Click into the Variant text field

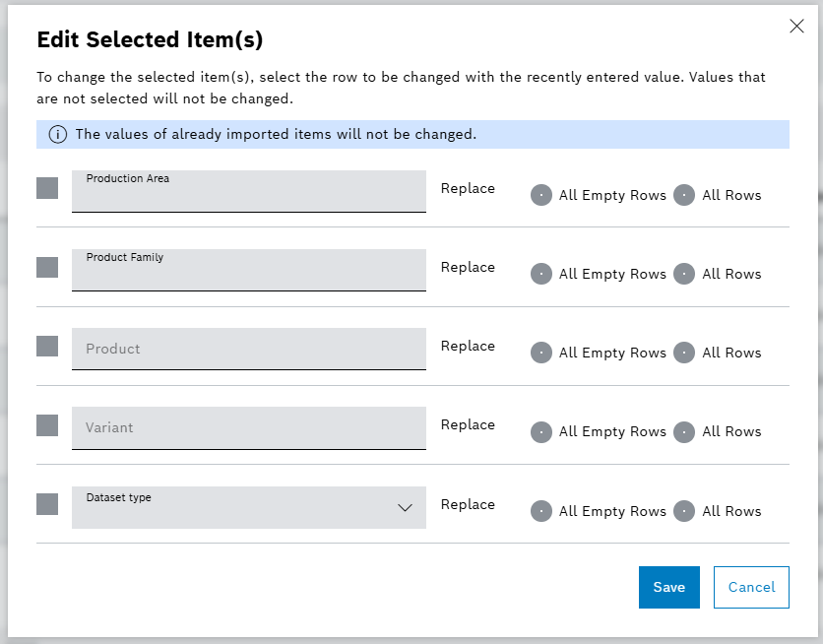(x=248, y=428)
